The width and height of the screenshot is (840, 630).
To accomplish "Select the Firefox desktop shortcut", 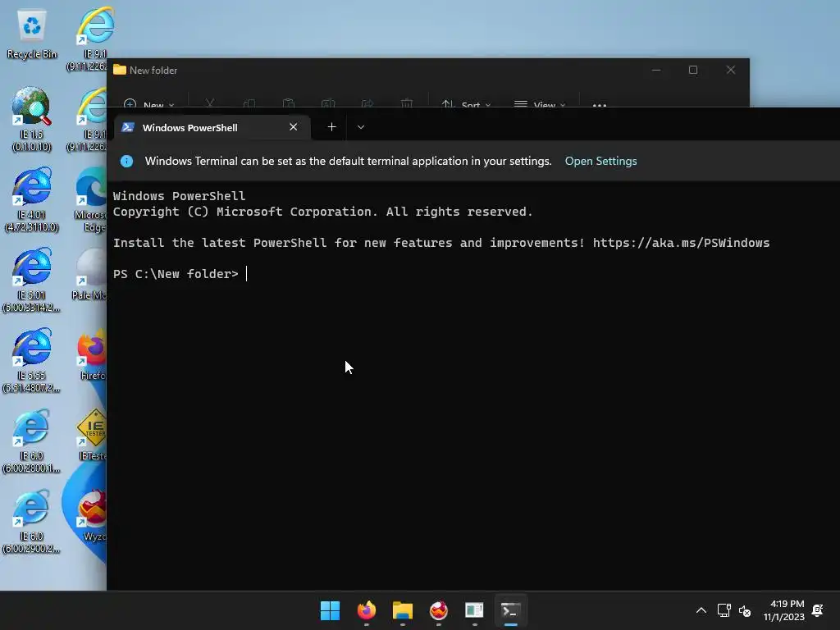I will point(92,354).
